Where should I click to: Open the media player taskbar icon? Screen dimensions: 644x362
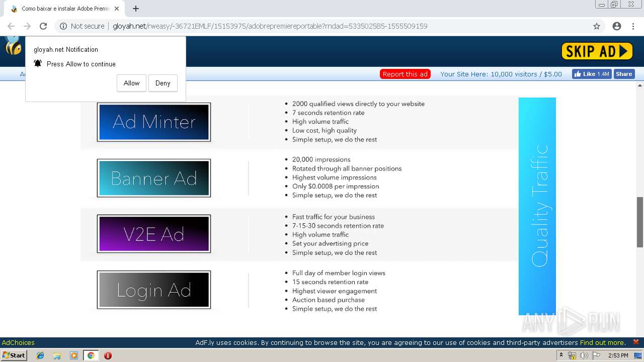click(x=74, y=355)
